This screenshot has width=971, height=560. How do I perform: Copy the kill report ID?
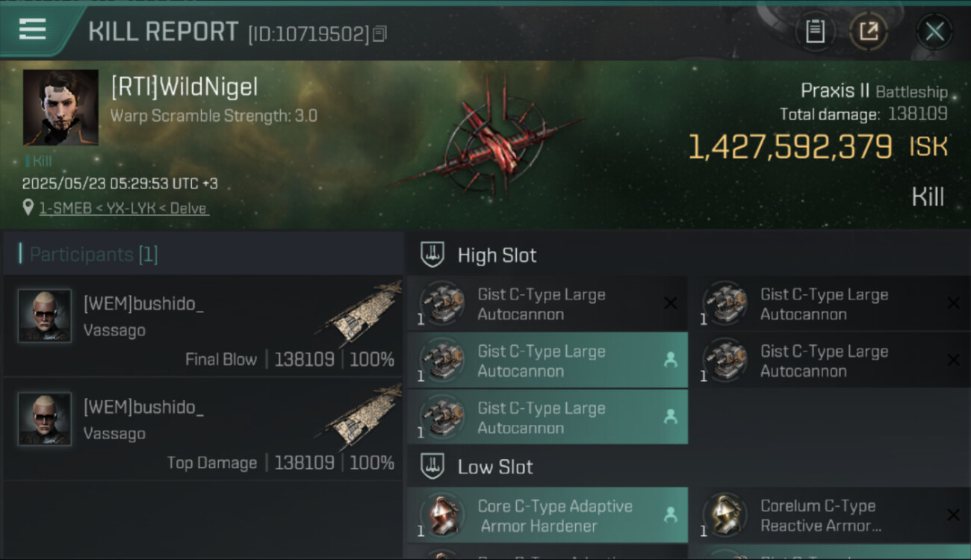[x=380, y=34]
